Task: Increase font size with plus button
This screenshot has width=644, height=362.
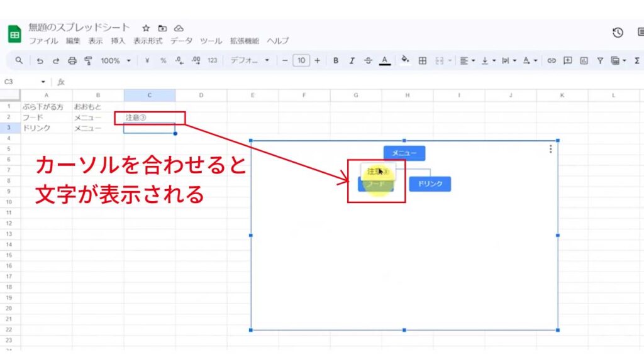Action: coord(317,61)
